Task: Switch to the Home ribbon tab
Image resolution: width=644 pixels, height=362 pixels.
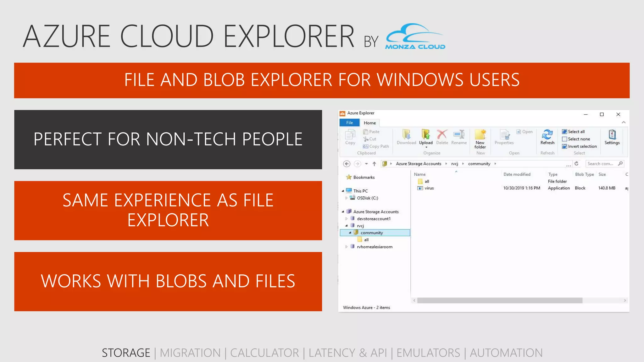Action: [370, 123]
